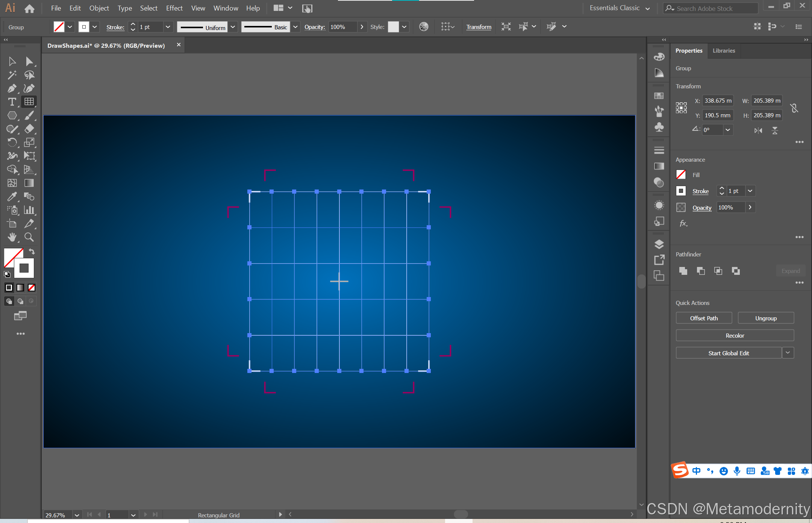Select the Magic Wand tool
This screenshot has height=523, width=812.
(x=12, y=75)
